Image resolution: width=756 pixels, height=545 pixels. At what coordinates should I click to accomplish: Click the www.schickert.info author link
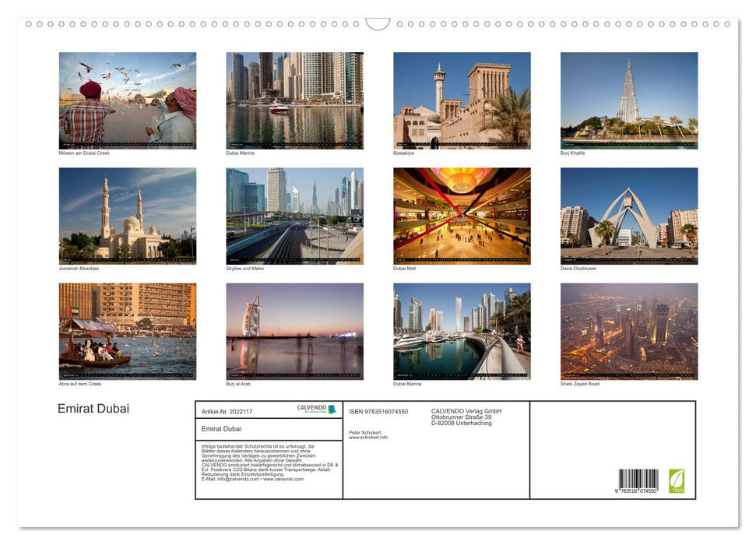368,437
